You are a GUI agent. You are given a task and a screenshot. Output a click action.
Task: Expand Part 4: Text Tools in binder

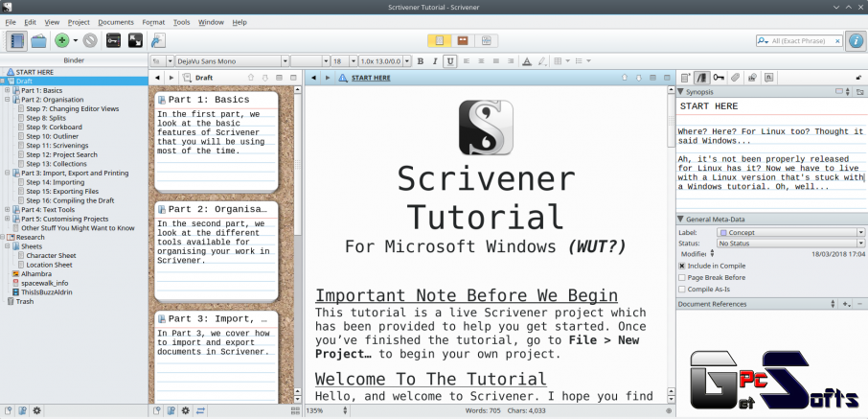click(8, 209)
